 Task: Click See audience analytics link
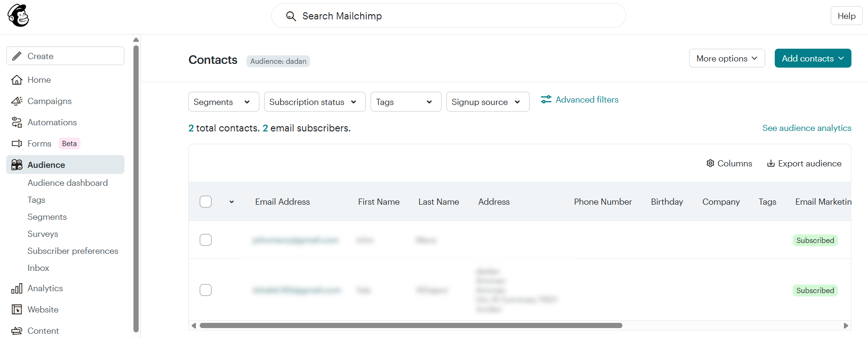pos(807,128)
